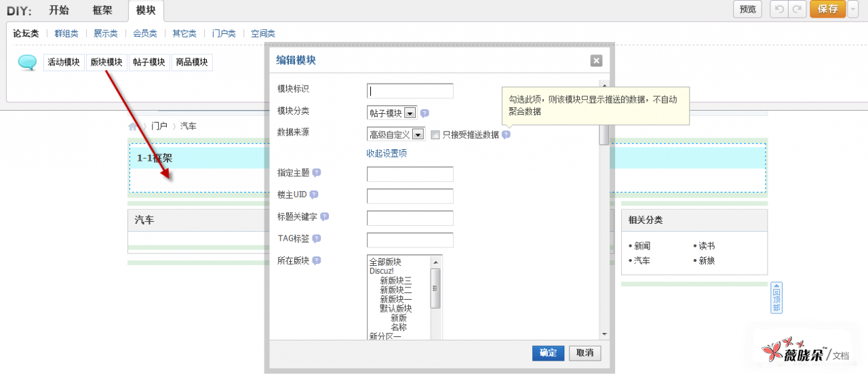868x375 pixels.
Task: Select 全部版块 in the forum list
Action: (385, 262)
